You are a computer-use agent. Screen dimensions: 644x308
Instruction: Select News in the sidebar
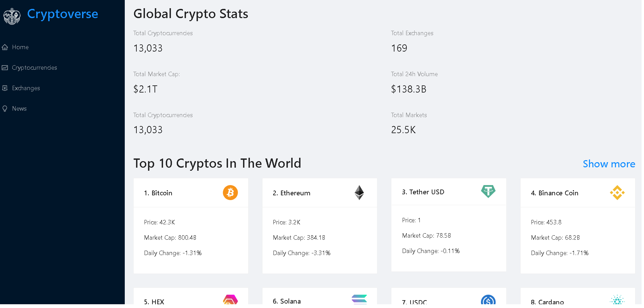click(19, 109)
